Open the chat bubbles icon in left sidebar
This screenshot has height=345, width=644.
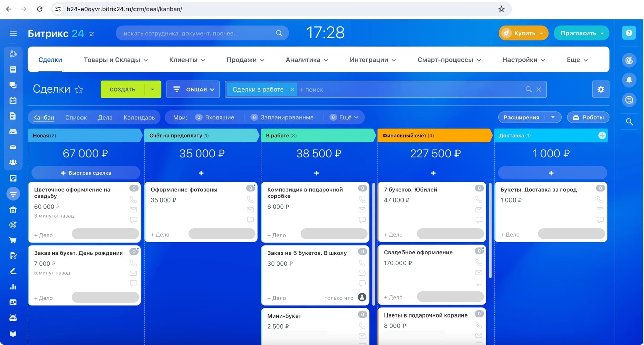[x=13, y=85]
